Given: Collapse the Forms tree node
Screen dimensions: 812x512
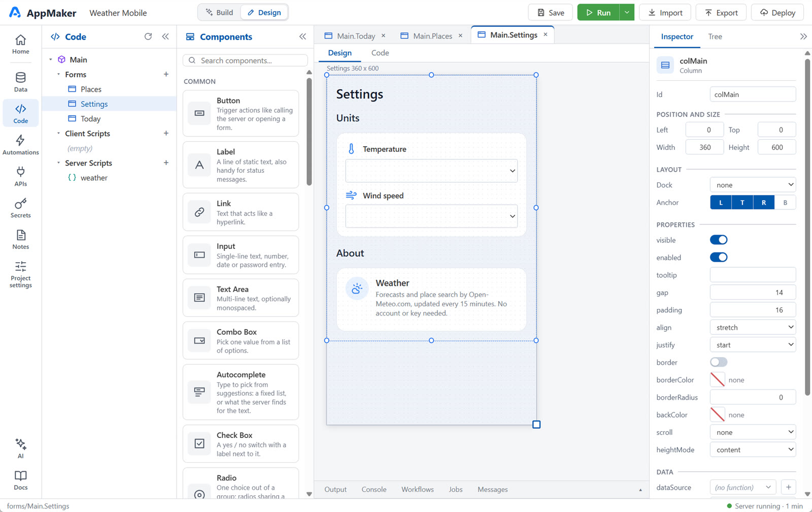Looking at the screenshot, I should [x=58, y=74].
